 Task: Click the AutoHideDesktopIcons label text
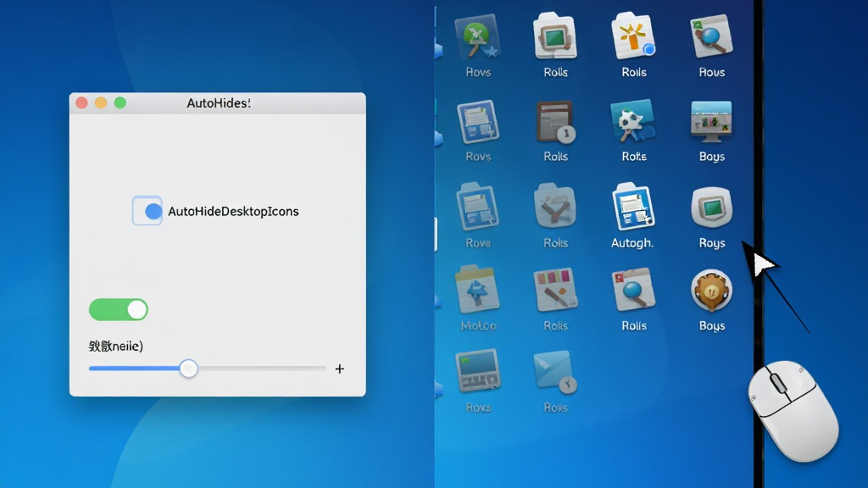click(233, 211)
